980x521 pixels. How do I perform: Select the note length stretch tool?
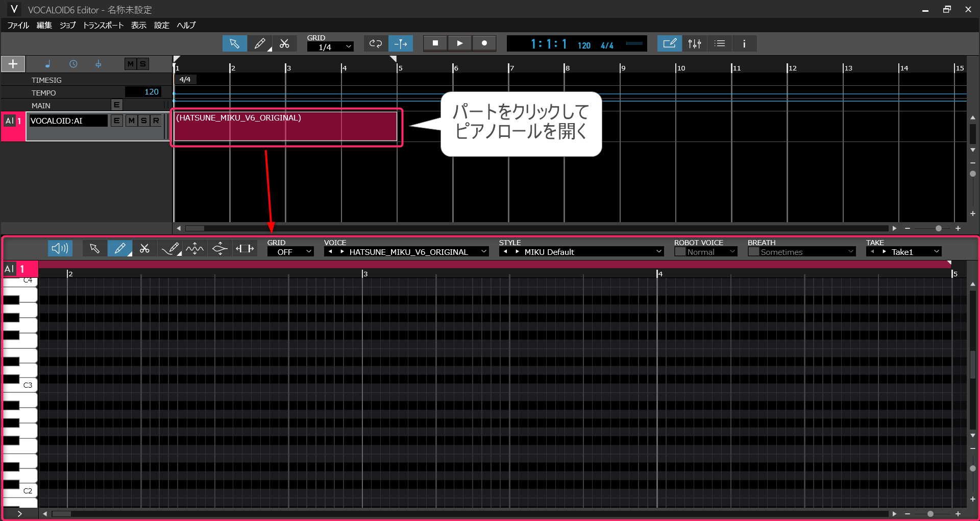[245, 248]
